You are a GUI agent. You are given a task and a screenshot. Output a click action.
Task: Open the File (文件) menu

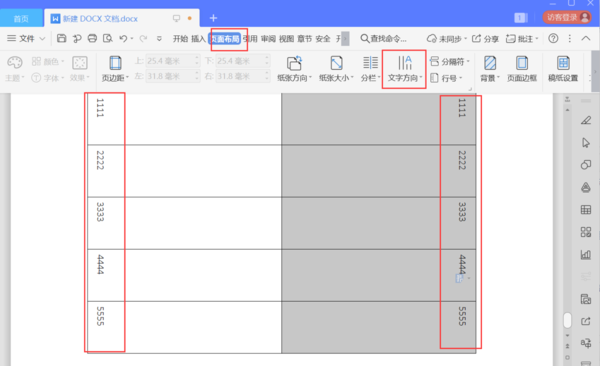pyautogui.click(x=26, y=38)
